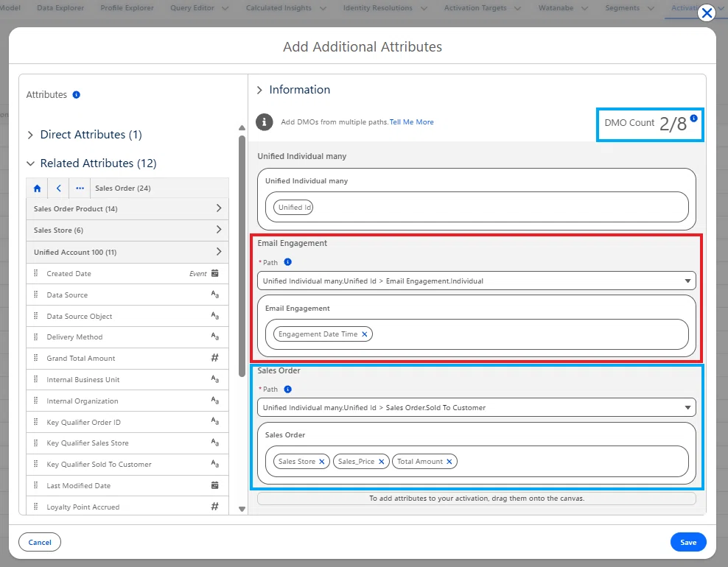Select the Data Source Object attribute
This screenshot has height=567, width=728.
point(127,316)
